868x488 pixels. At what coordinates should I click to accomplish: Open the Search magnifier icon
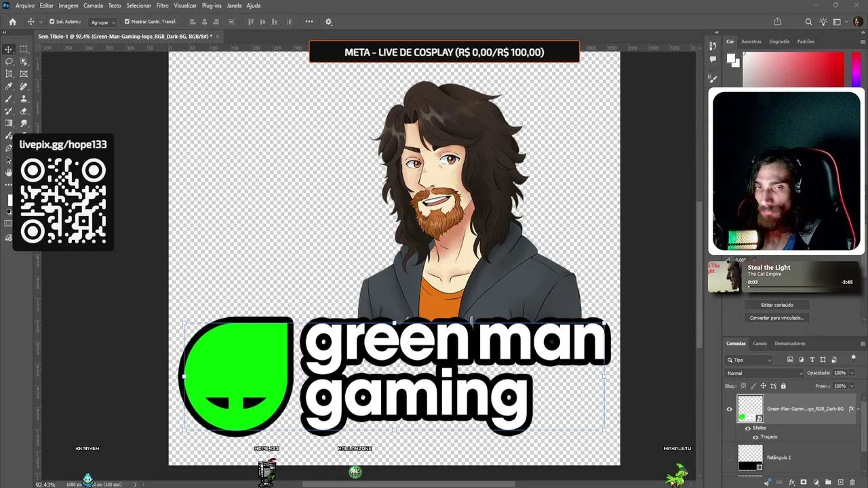[x=808, y=22]
